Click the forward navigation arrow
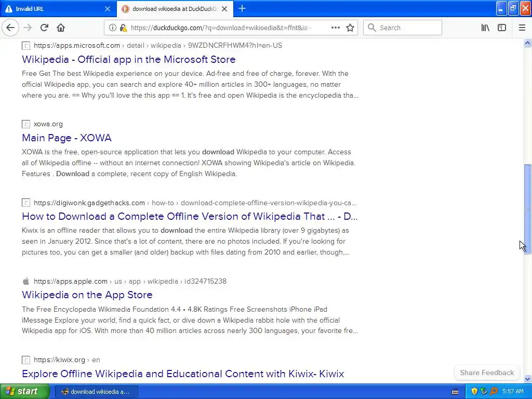 (x=28, y=28)
